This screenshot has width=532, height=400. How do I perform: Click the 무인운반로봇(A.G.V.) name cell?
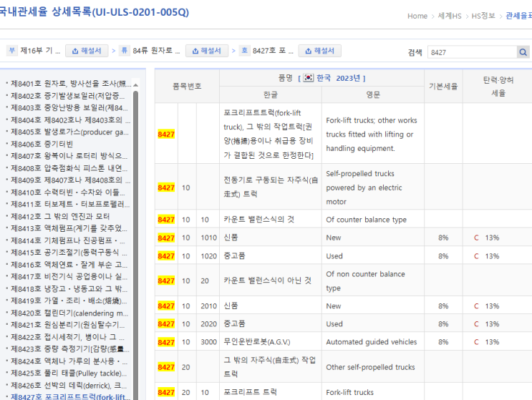[271, 342]
